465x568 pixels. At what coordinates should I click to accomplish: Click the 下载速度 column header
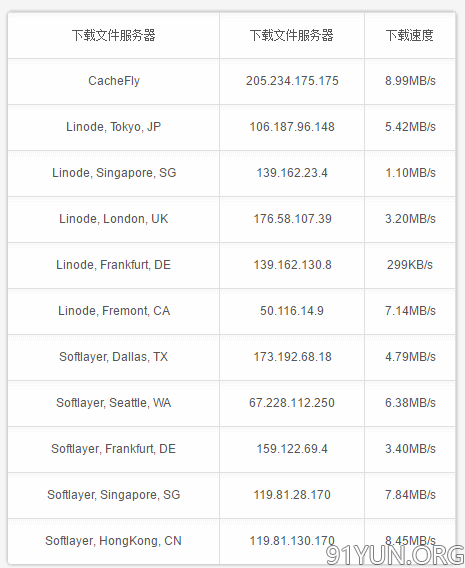point(410,36)
